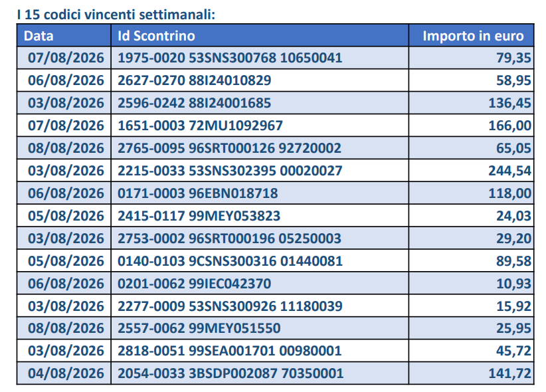Screen dimensions: 546x392
Task: Select receipt ID 2415-0117 99MEY053823
Action: point(199,216)
